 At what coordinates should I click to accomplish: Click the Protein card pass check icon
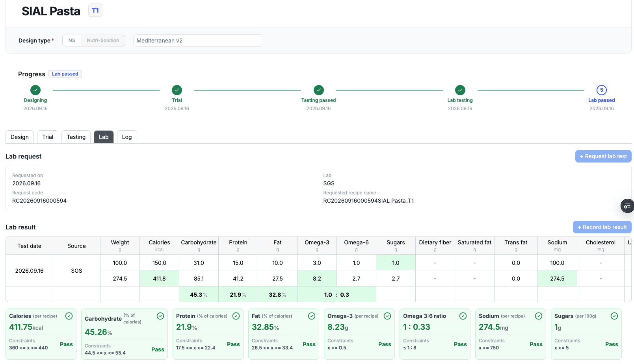coord(236,316)
